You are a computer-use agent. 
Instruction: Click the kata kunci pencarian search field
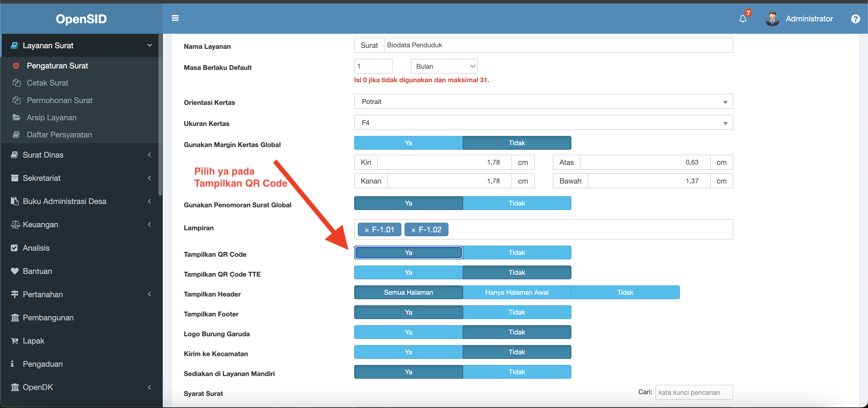694,392
